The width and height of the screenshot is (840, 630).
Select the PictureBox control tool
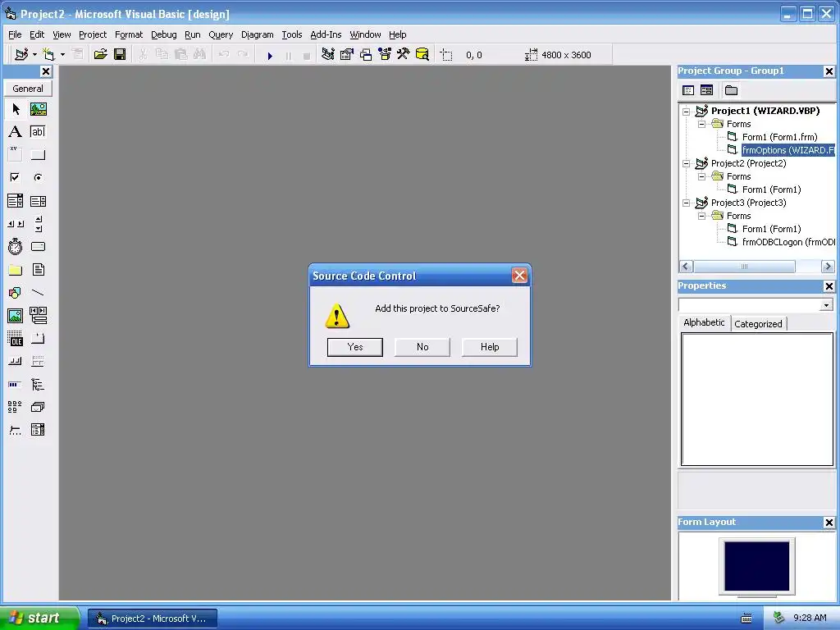38,109
